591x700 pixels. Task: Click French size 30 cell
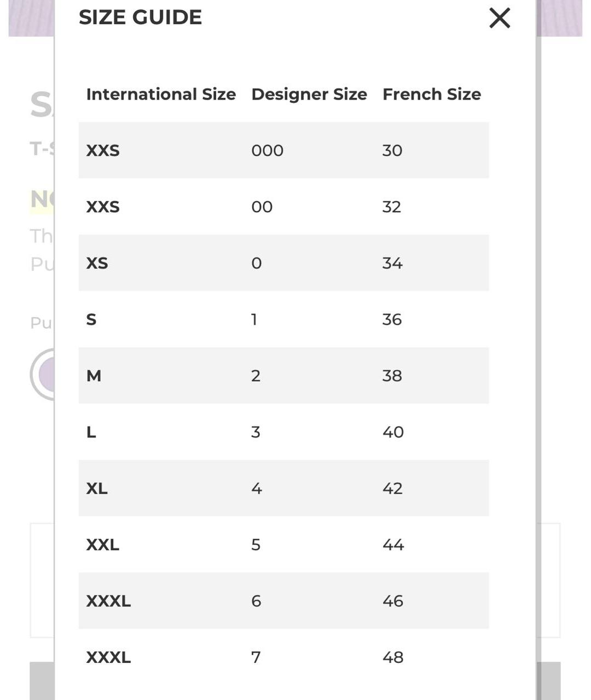392,150
